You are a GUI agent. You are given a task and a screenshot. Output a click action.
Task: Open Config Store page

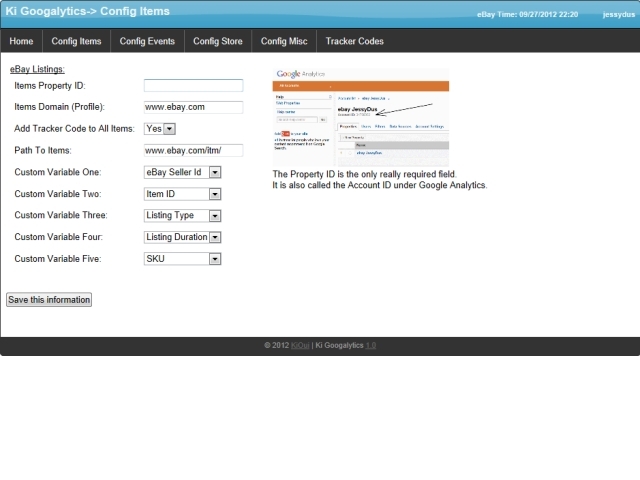tap(218, 41)
